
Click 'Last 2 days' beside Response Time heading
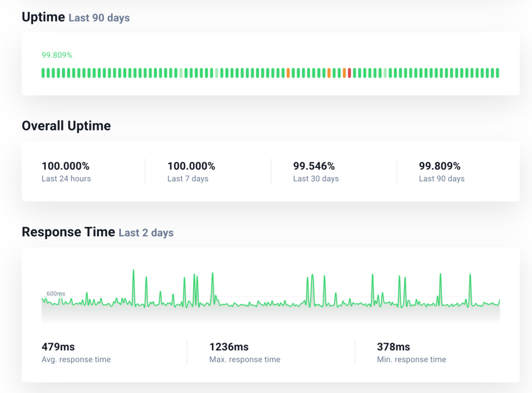[146, 233]
